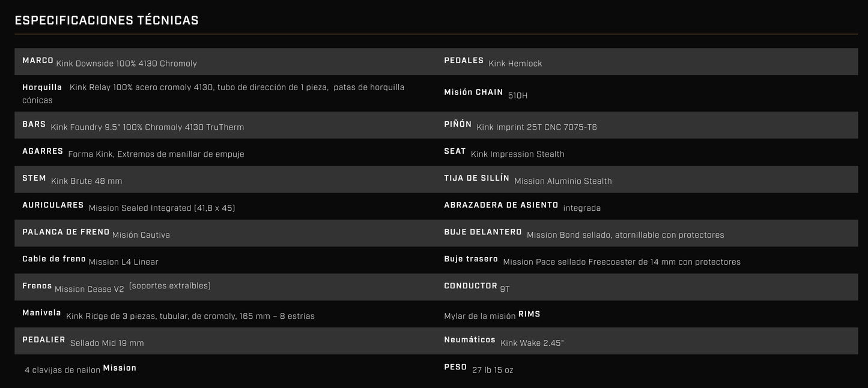The width and height of the screenshot is (868, 388).
Task: Select the AURICULARES Mission Sealed Integrated row
Action: pyautogui.click(x=225, y=206)
